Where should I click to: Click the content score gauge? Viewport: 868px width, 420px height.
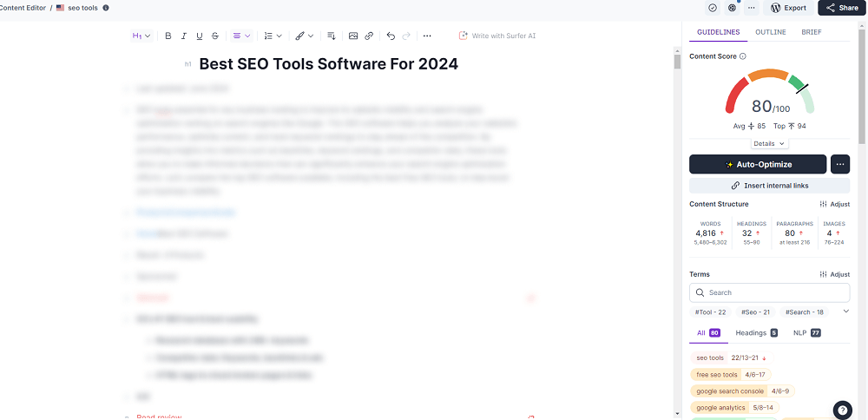(769, 93)
